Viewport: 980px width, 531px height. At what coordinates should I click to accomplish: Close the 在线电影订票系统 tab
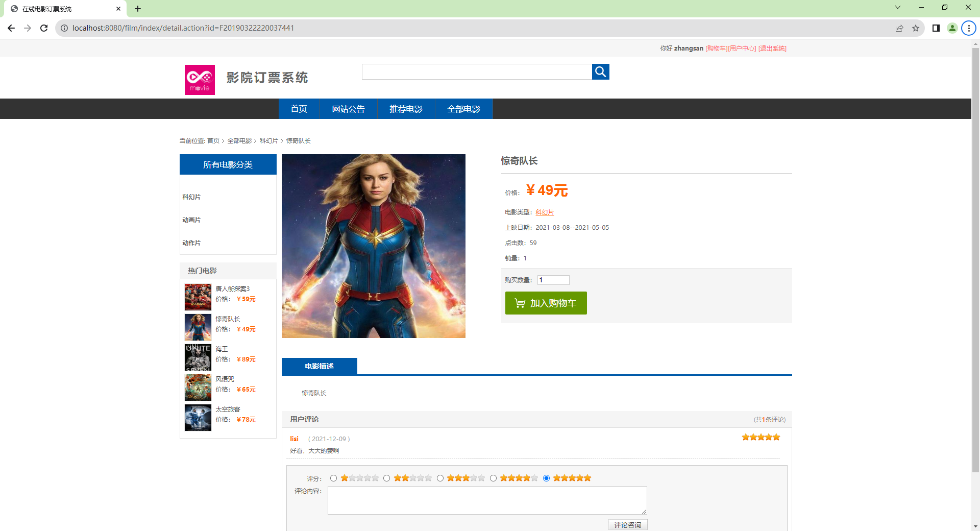coord(118,9)
